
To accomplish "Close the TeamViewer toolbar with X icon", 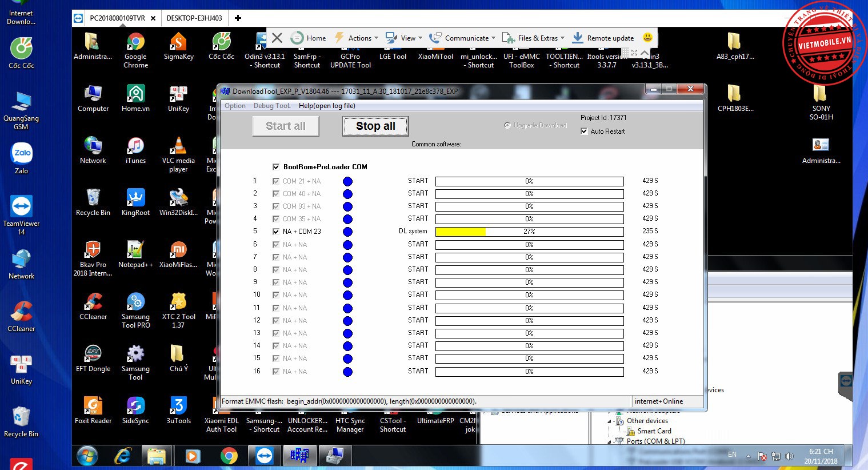I will click(x=277, y=38).
